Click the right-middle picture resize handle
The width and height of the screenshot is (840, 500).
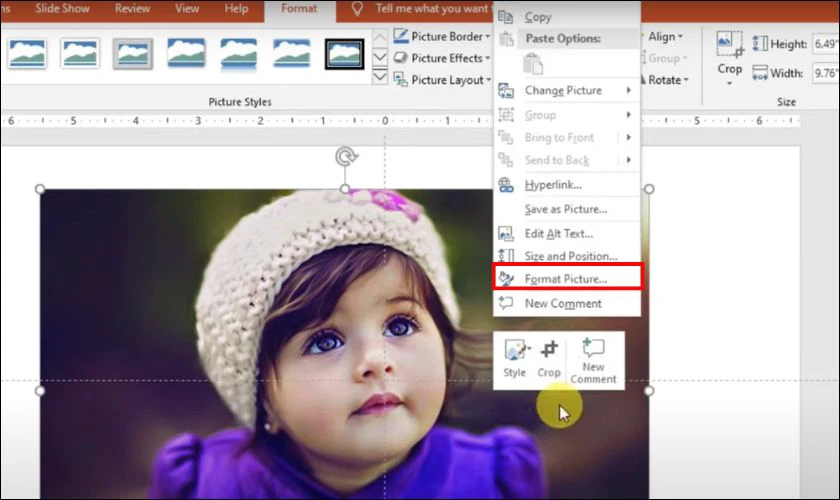649,391
